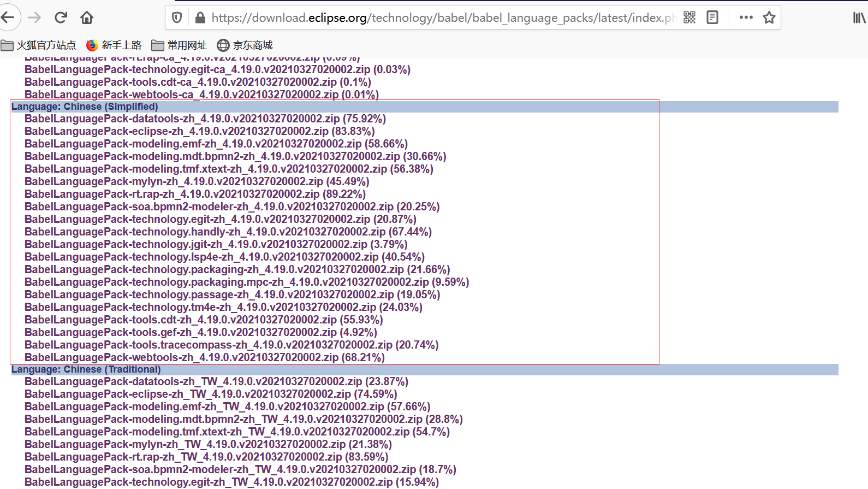Download BabelLanguagePack-technology.packaging.mpc-zh zip
The image size is (868, 489).
pyautogui.click(x=247, y=282)
